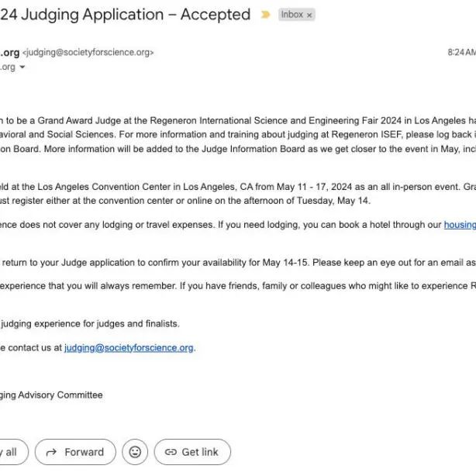The width and height of the screenshot is (476, 476).
Task: Open the emoji reaction smiley button
Action: click(x=135, y=452)
